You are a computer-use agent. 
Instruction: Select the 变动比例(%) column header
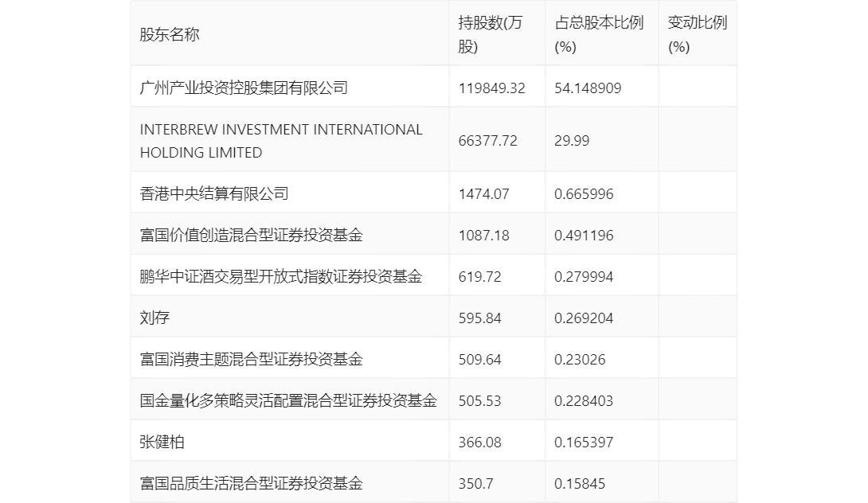point(697,34)
